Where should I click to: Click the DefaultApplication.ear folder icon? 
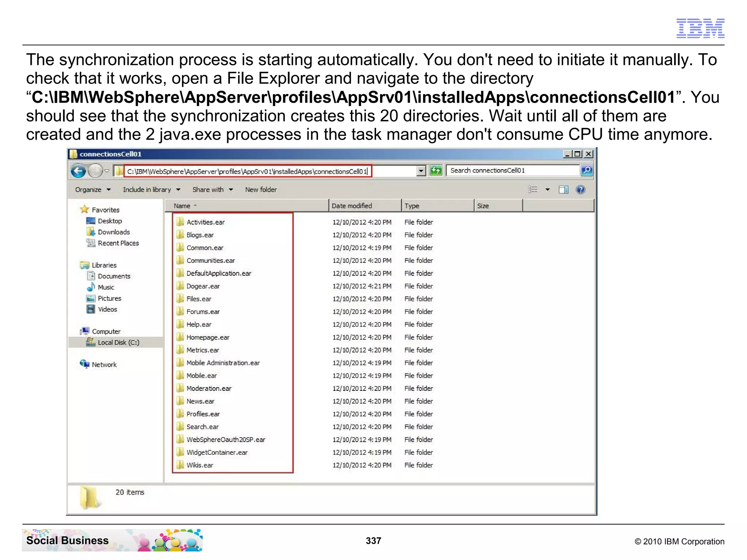coord(180,273)
